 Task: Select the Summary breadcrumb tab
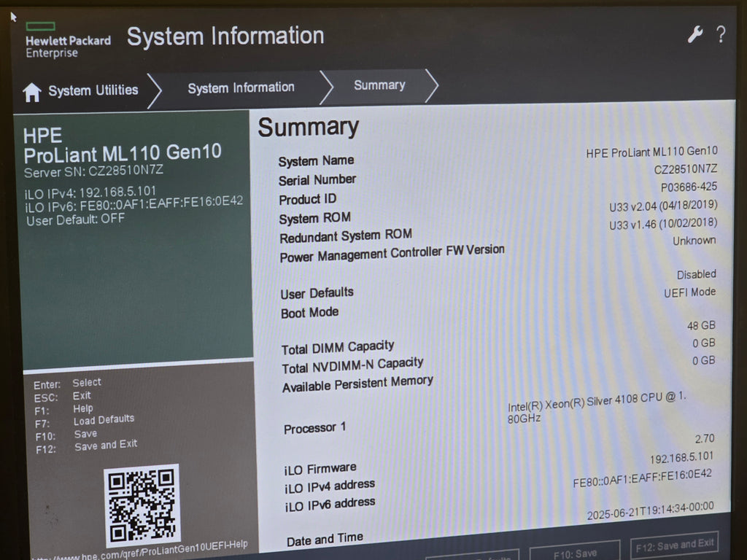(379, 85)
